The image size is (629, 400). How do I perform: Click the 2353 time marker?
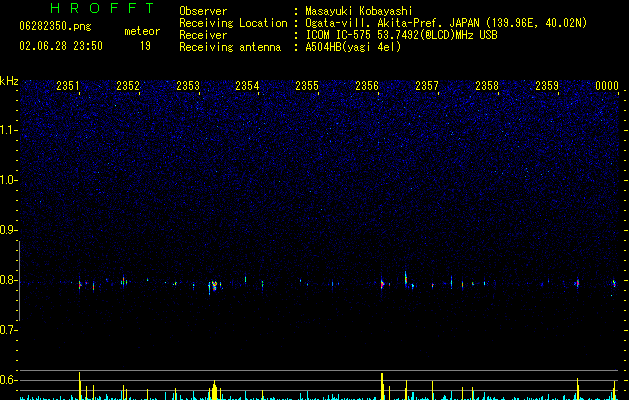pyautogui.click(x=188, y=86)
